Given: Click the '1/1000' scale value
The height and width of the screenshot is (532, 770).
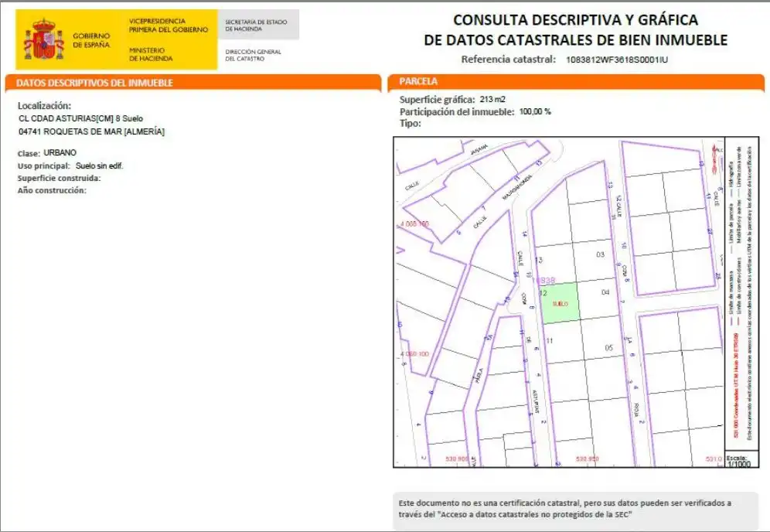Looking at the screenshot, I should point(739,464).
